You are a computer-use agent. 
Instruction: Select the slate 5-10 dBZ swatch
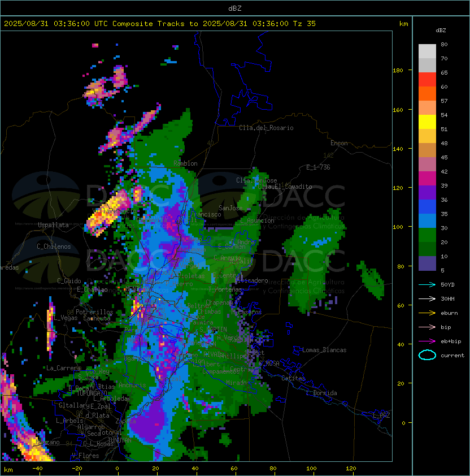[x=427, y=263]
